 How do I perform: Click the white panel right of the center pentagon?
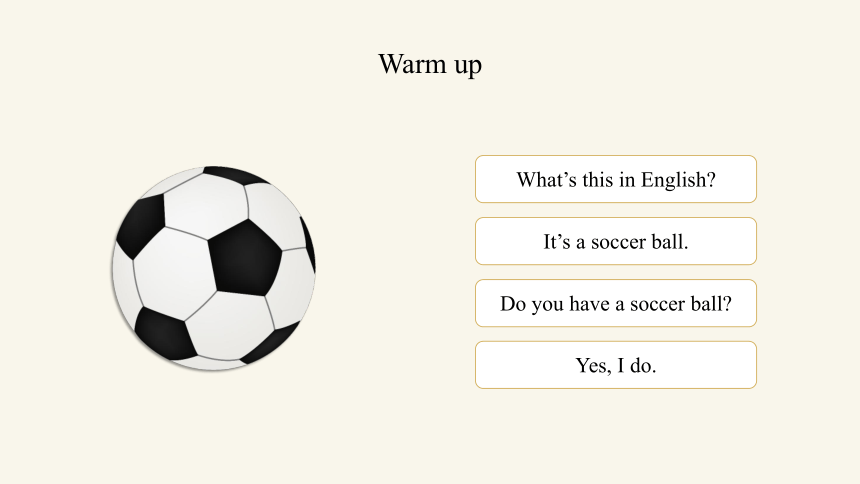pos(292,288)
